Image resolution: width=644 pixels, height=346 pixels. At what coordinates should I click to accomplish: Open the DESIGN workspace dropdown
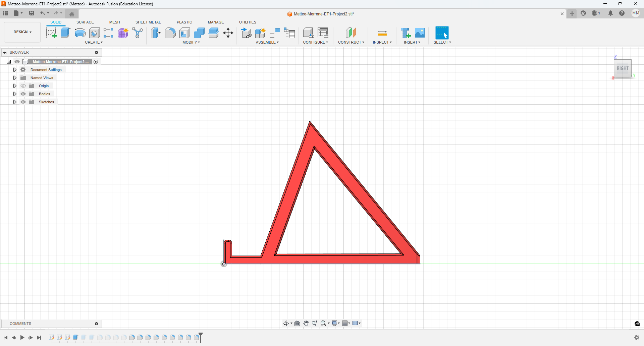(22, 32)
